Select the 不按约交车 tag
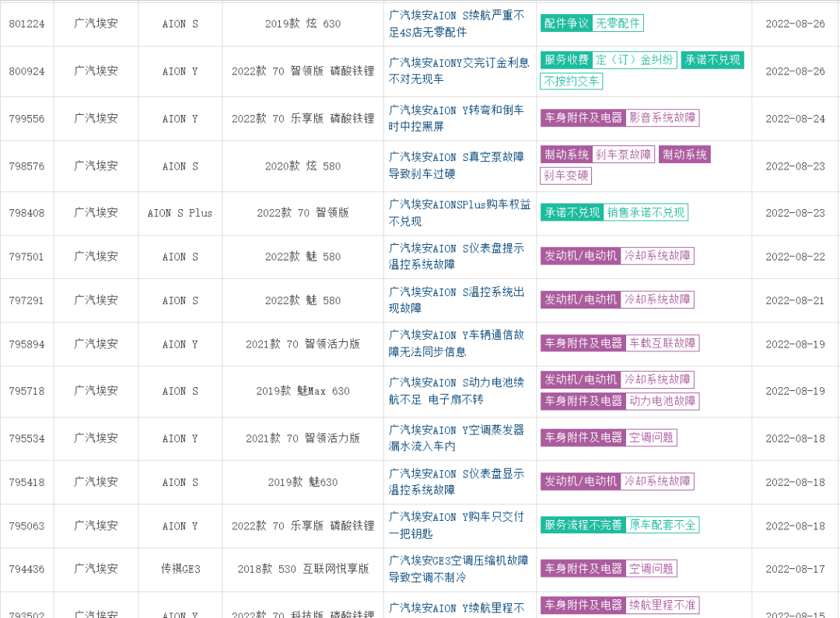This screenshot has height=618, width=840. pyautogui.click(x=572, y=81)
